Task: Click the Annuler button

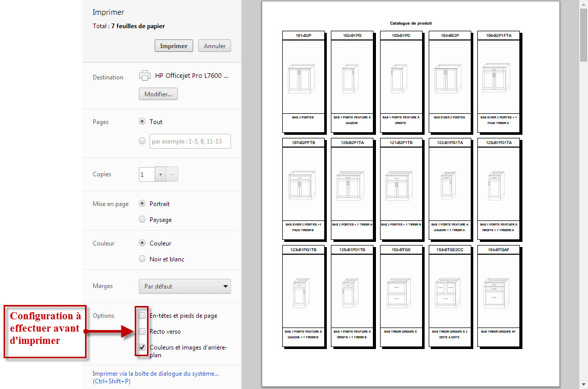Action: (215, 46)
